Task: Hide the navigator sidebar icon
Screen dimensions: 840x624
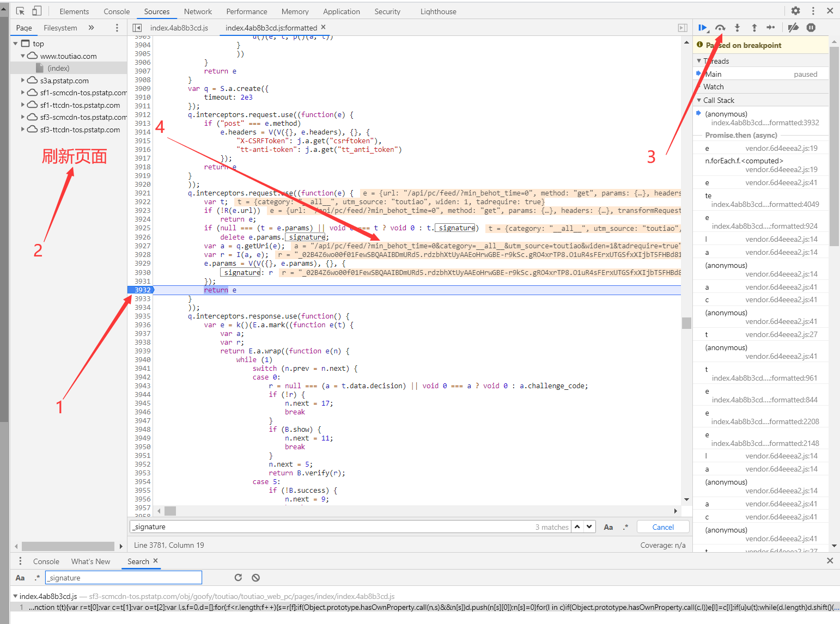Action: pos(137,28)
